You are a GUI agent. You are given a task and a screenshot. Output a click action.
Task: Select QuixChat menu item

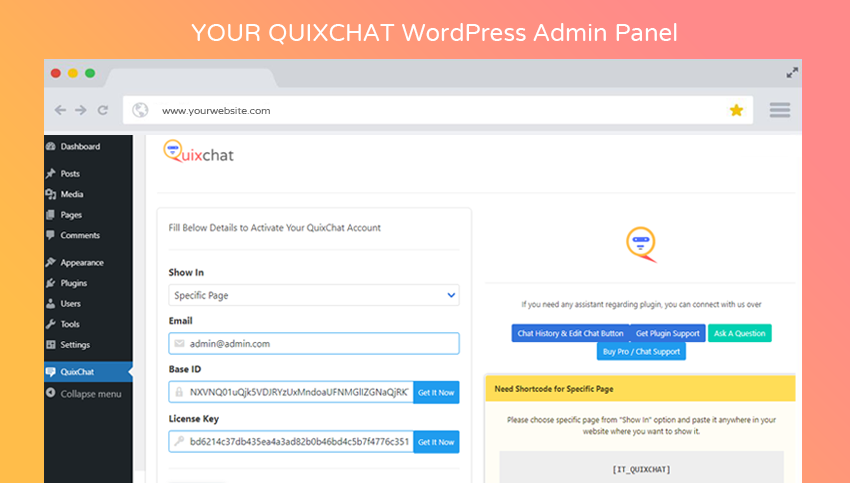[88, 372]
